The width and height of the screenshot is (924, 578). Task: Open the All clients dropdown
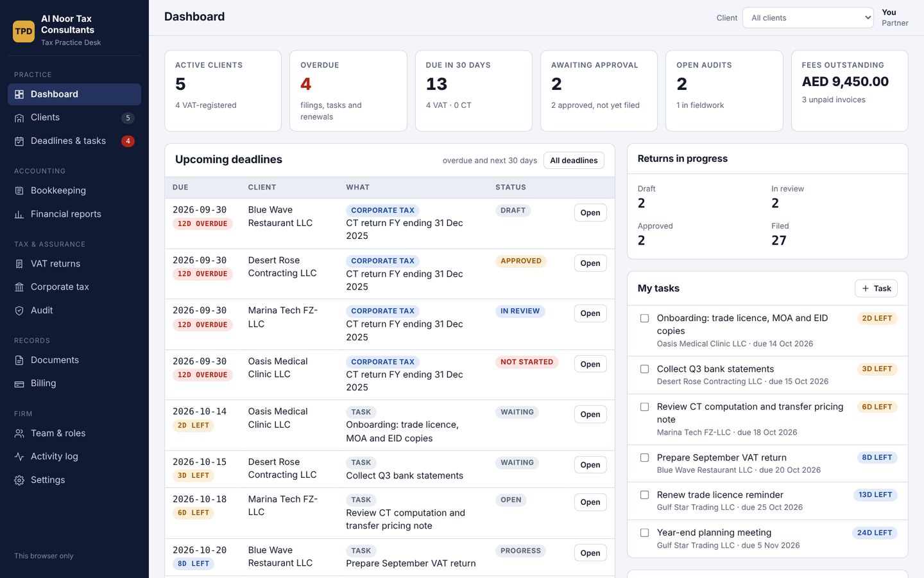click(x=808, y=18)
